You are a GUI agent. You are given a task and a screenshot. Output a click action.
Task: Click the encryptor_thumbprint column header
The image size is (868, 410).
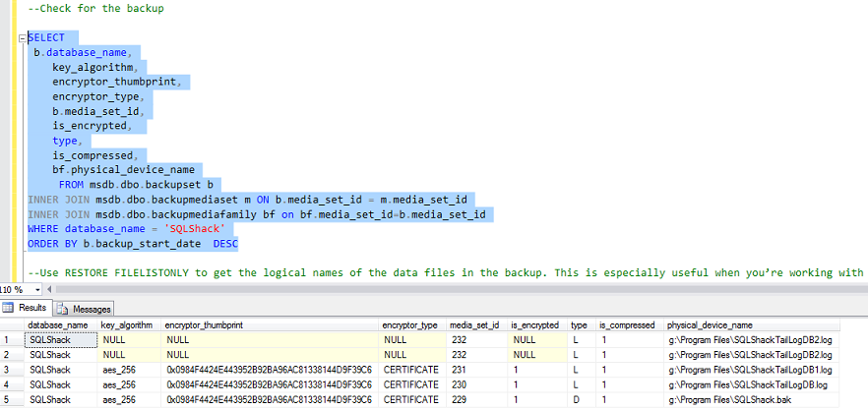pos(205,324)
